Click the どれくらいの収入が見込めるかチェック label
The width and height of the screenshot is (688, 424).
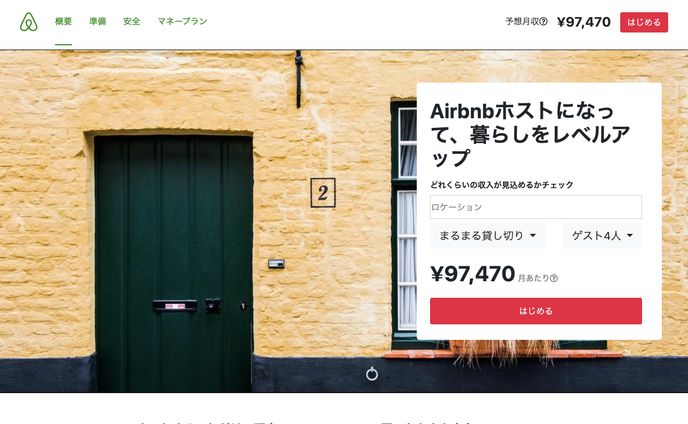point(502,185)
